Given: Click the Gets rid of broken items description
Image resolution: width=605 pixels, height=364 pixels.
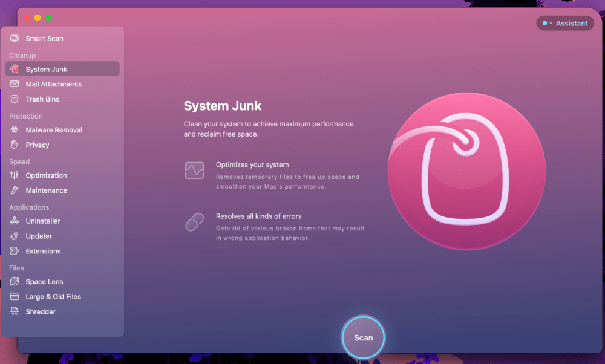Looking at the screenshot, I should [x=290, y=233].
